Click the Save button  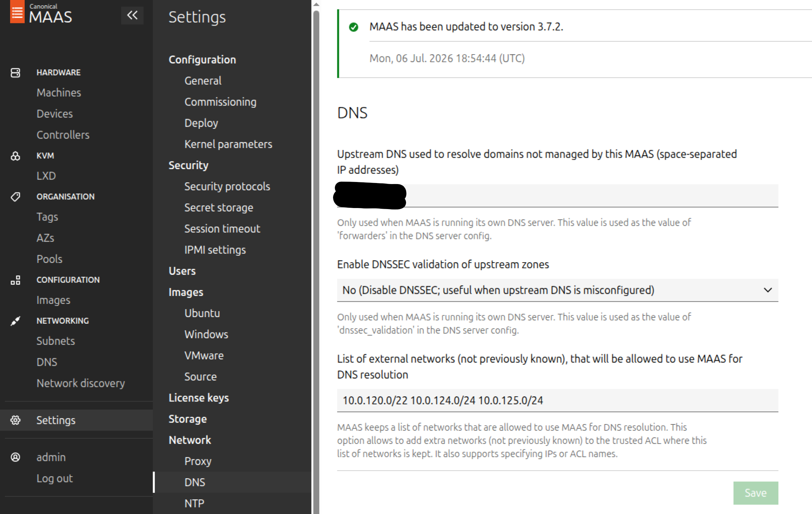pyautogui.click(x=756, y=493)
